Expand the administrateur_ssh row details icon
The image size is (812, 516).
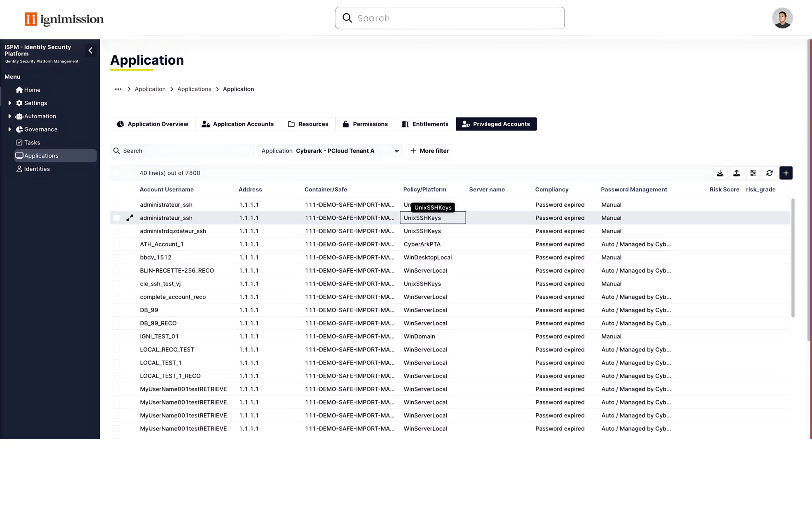coord(129,218)
